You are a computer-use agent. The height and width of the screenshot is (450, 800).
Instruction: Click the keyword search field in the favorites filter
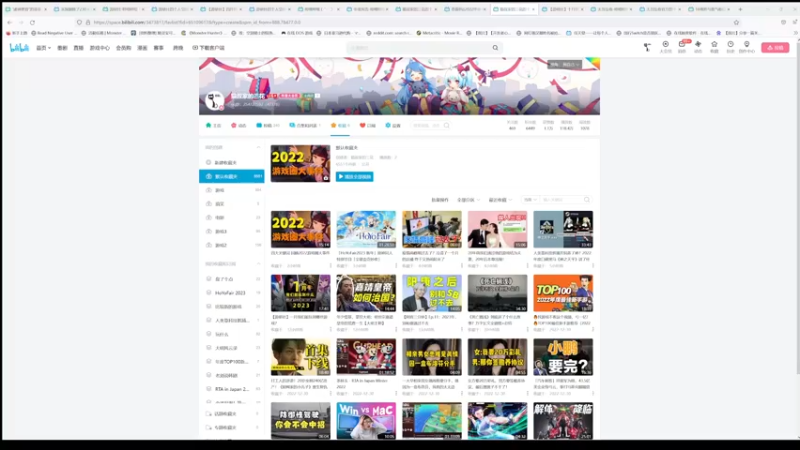point(561,200)
